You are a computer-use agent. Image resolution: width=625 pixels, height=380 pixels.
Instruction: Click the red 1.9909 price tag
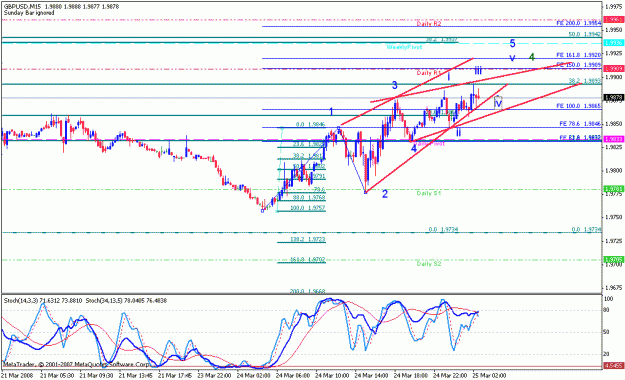point(614,69)
